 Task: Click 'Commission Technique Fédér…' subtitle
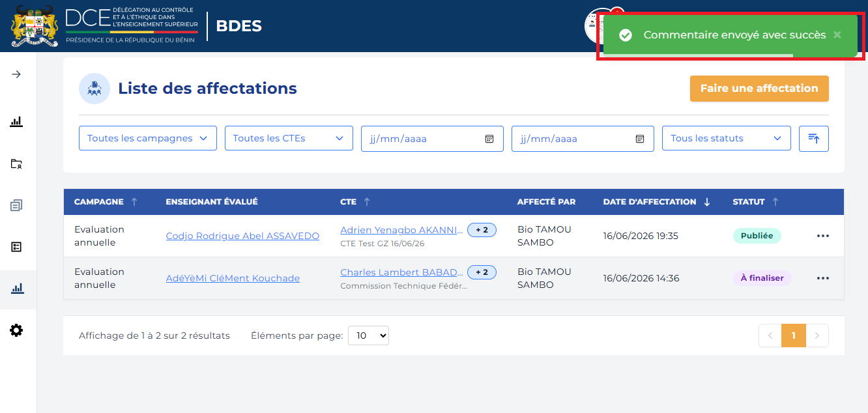click(404, 286)
